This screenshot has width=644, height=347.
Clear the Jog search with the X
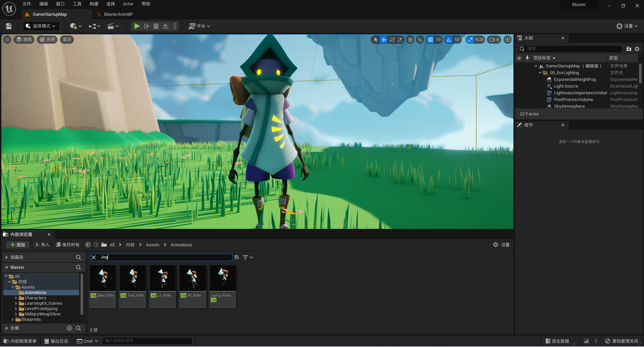click(94, 257)
